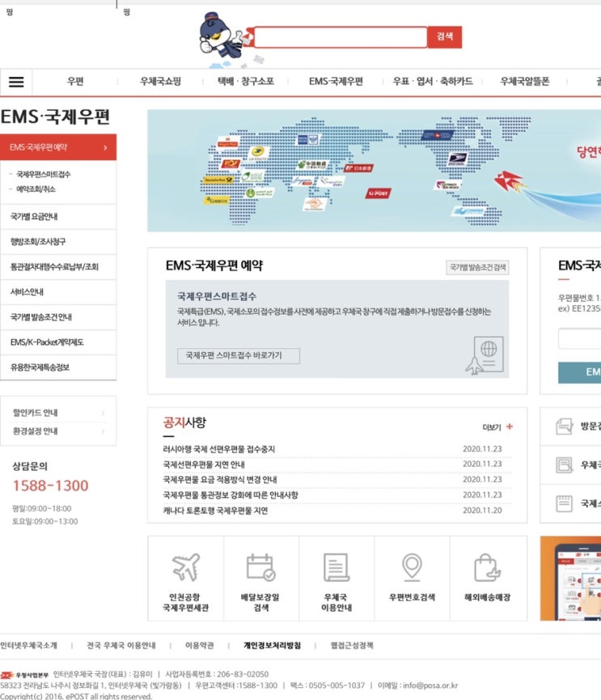601x700 pixels.
Task: Open the 우체국쇼핑 menu
Action: point(160,81)
